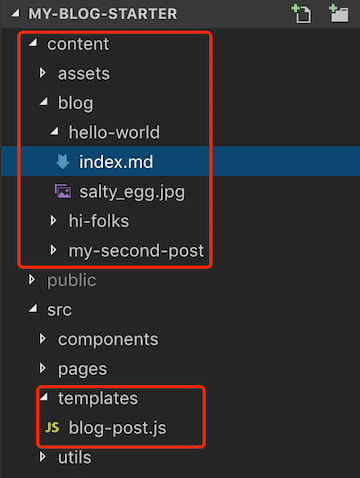
Task: Click the JS icon beside blog-post.js
Action: (x=52, y=427)
